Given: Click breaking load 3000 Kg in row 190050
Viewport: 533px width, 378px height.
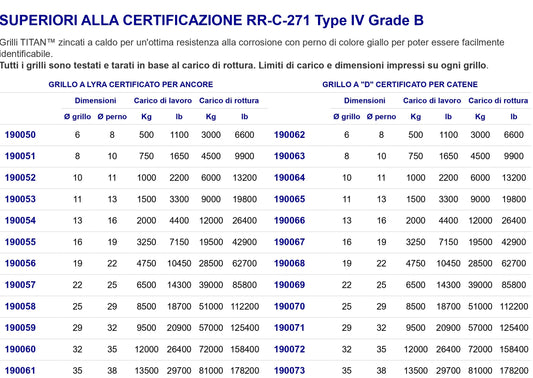Looking at the screenshot, I should [x=211, y=135].
